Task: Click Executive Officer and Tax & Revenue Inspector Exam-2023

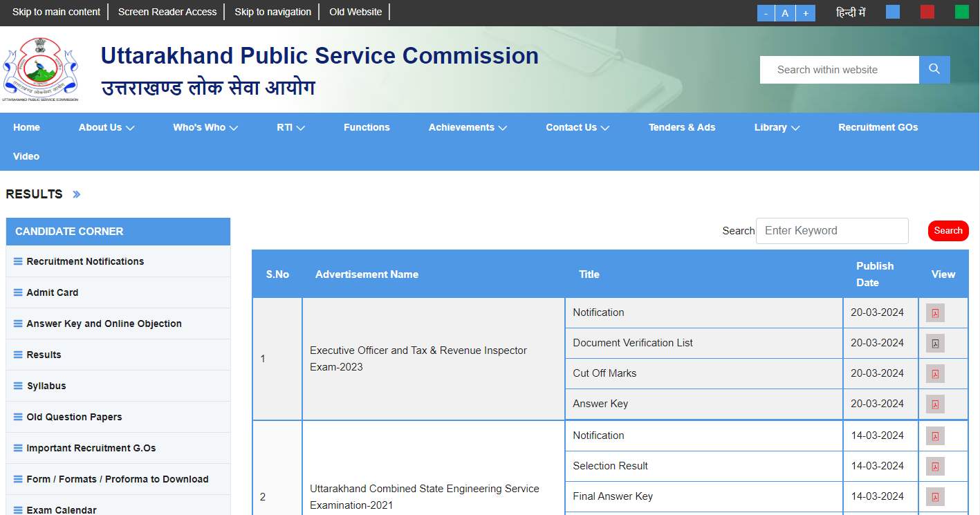Action: click(x=418, y=359)
